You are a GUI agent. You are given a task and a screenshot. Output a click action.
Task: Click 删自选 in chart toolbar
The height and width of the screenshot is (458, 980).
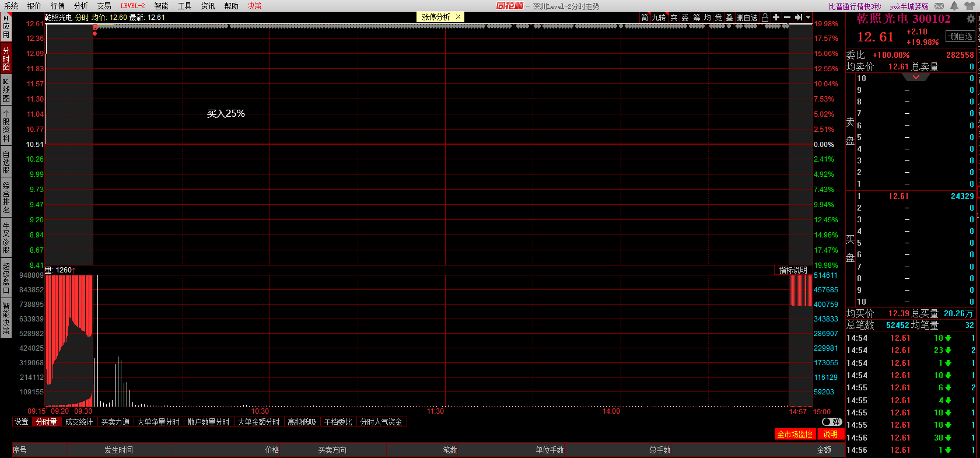747,18
